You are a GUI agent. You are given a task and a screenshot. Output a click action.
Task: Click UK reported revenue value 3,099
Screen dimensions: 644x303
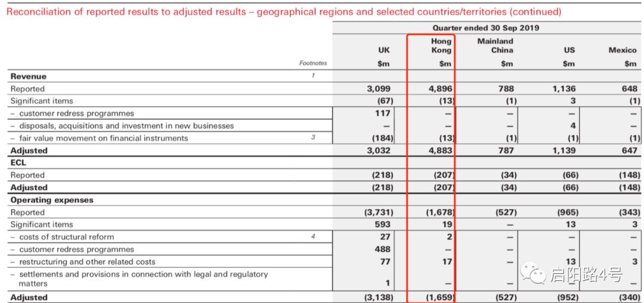[379, 89]
